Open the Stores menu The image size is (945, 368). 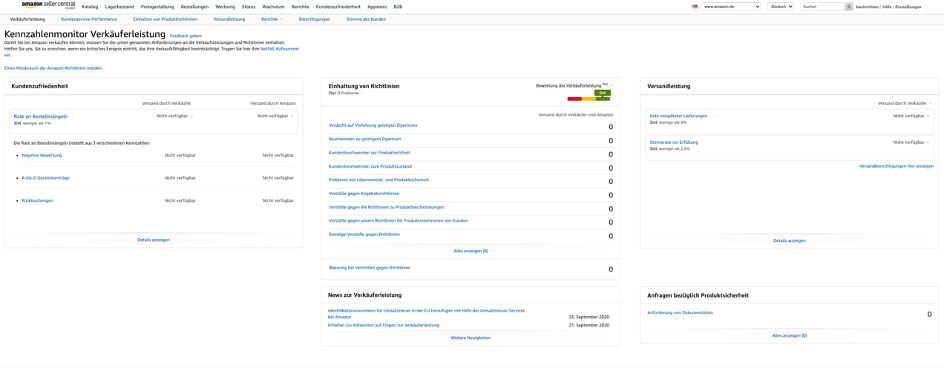[248, 7]
